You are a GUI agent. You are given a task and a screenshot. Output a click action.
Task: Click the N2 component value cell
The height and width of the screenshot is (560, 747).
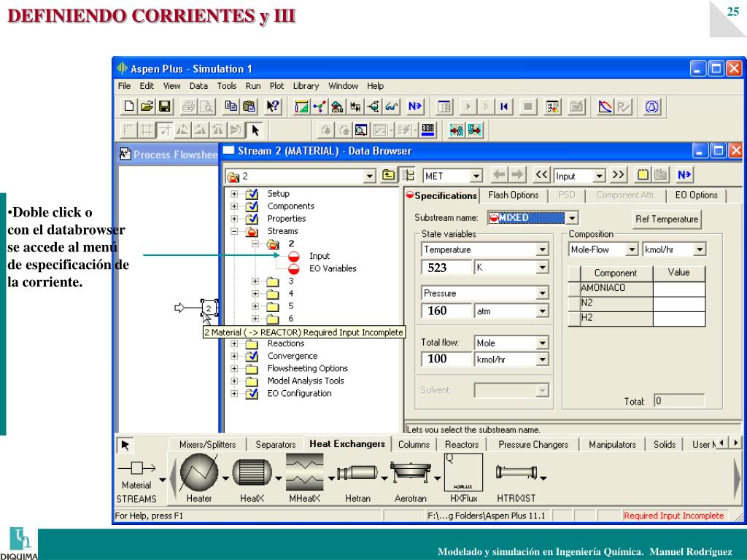(x=678, y=303)
